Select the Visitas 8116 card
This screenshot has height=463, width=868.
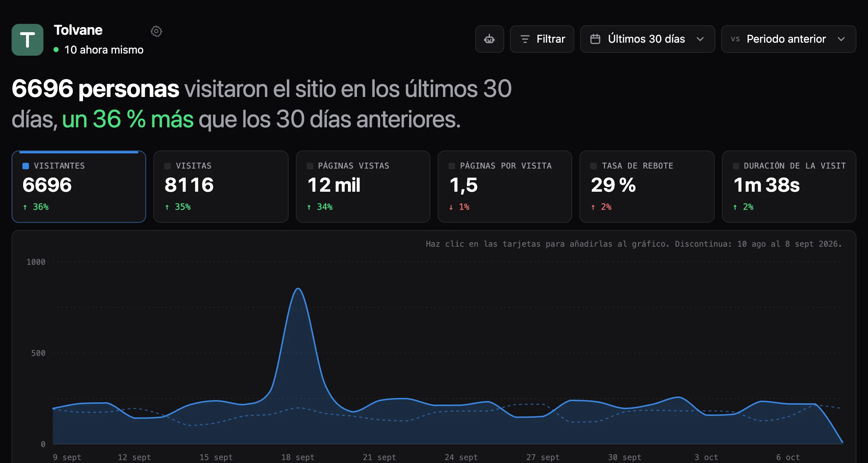tap(221, 187)
